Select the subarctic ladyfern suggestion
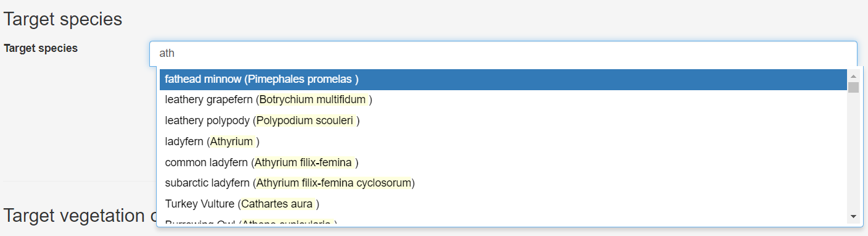The image size is (868, 236). (x=503, y=183)
